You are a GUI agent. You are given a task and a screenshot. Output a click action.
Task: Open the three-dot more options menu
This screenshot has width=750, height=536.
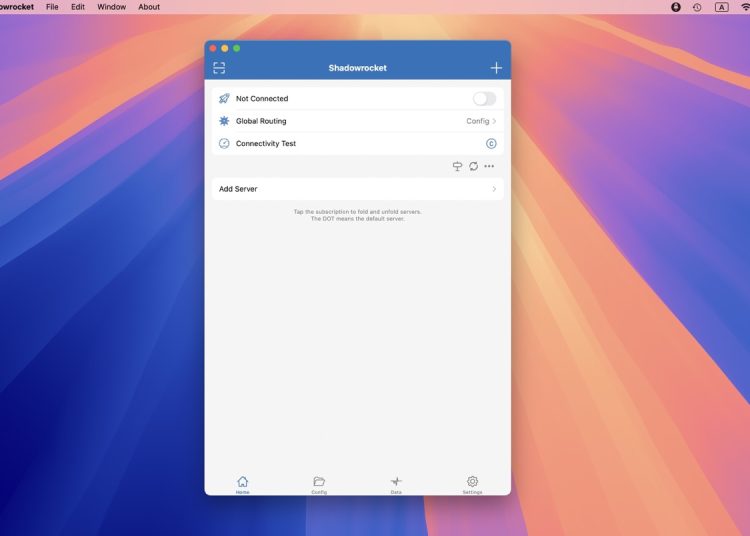click(489, 166)
